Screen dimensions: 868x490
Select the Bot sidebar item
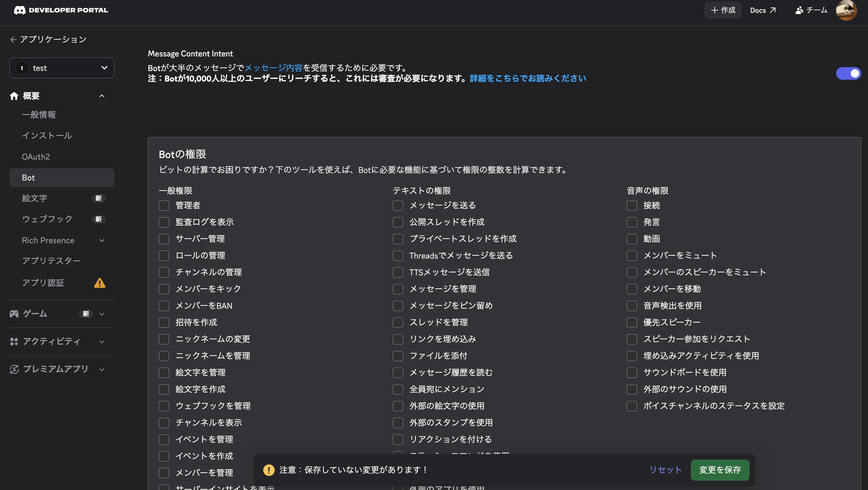click(62, 178)
